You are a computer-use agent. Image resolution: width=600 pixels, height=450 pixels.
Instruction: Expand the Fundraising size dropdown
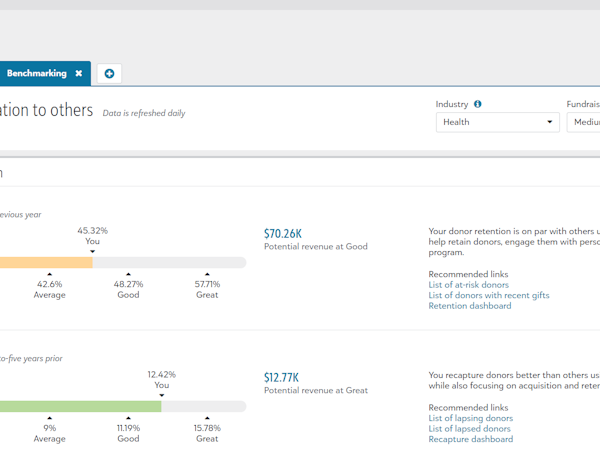[x=583, y=122]
